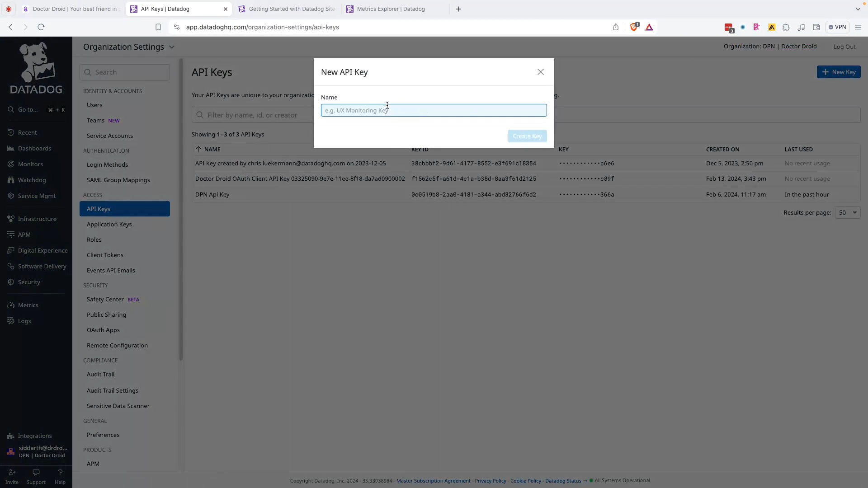The height and width of the screenshot is (488, 868).
Task: Click the DPN Api Key row name
Action: click(212, 194)
